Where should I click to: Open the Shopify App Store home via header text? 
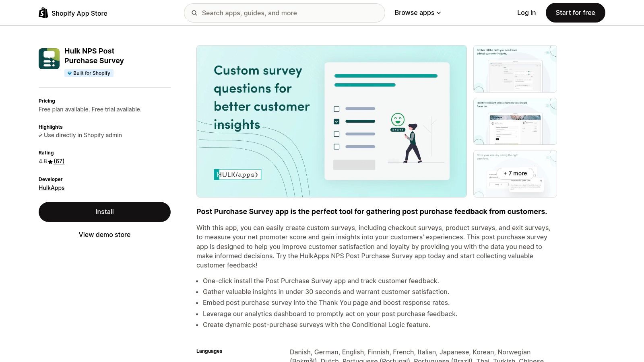click(79, 13)
